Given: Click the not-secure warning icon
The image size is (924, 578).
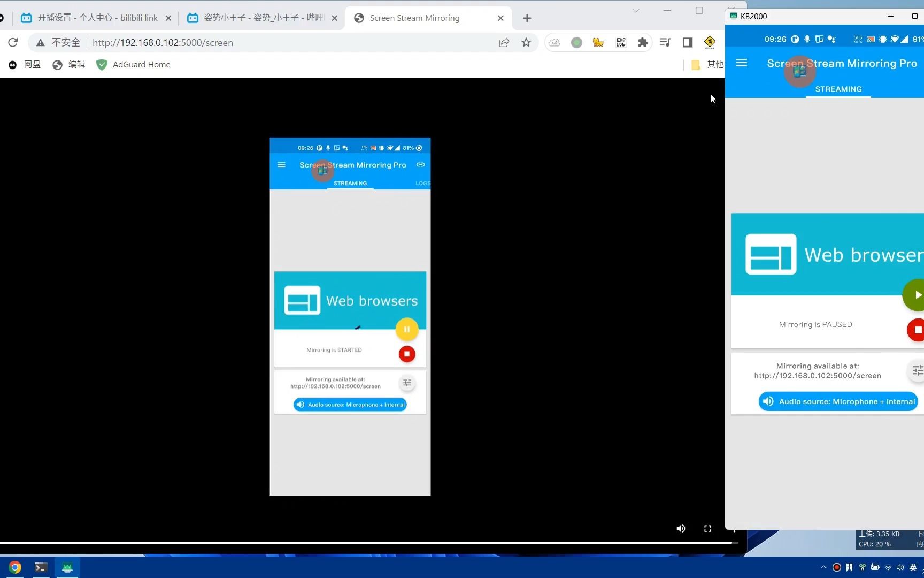Looking at the screenshot, I should point(40,43).
